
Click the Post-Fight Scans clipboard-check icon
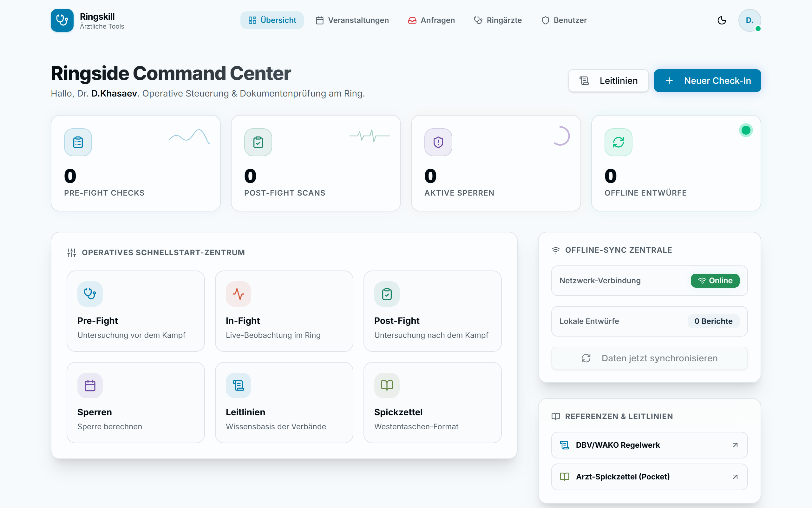[258, 142]
